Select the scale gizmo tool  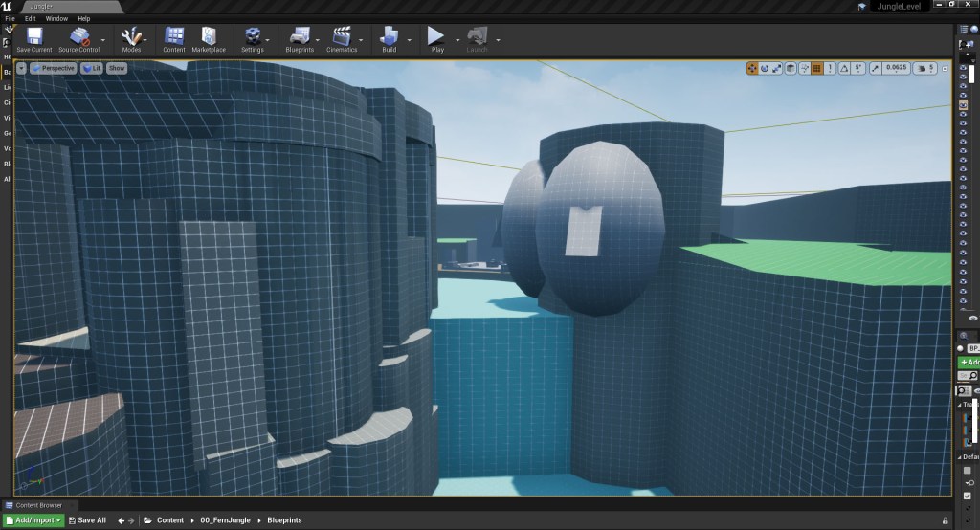coord(777,68)
